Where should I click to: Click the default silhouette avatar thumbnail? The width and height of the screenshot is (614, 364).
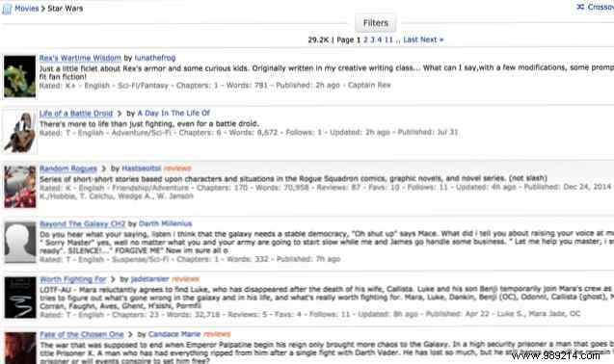pyautogui.click(x=19, y=243)
